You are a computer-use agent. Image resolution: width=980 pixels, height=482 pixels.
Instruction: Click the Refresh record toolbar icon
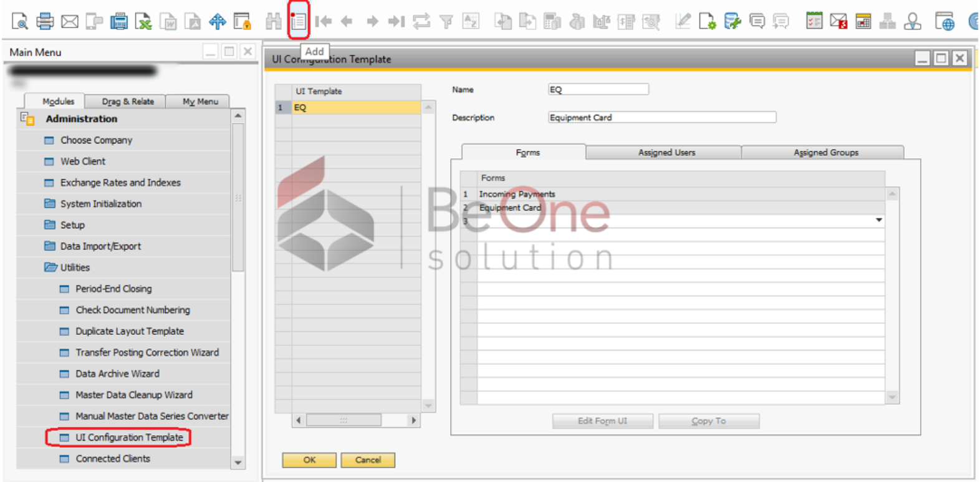click(421, 21)
